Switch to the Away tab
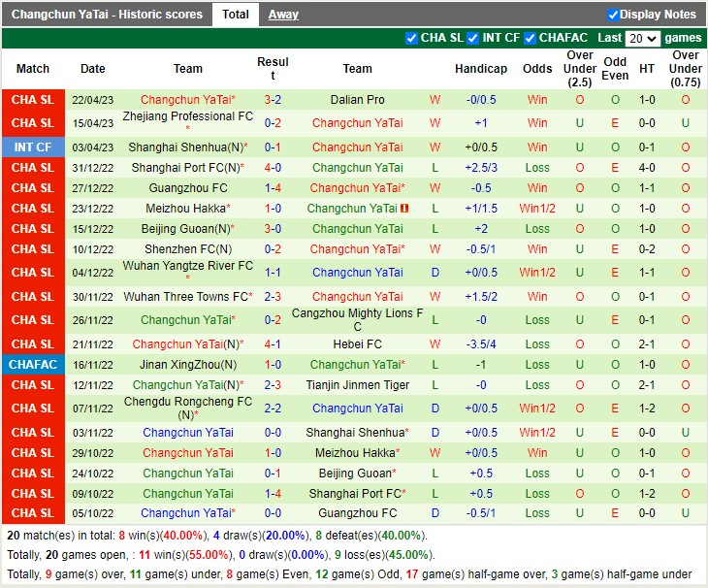This screenshot has width=708, height=588. 283,15
